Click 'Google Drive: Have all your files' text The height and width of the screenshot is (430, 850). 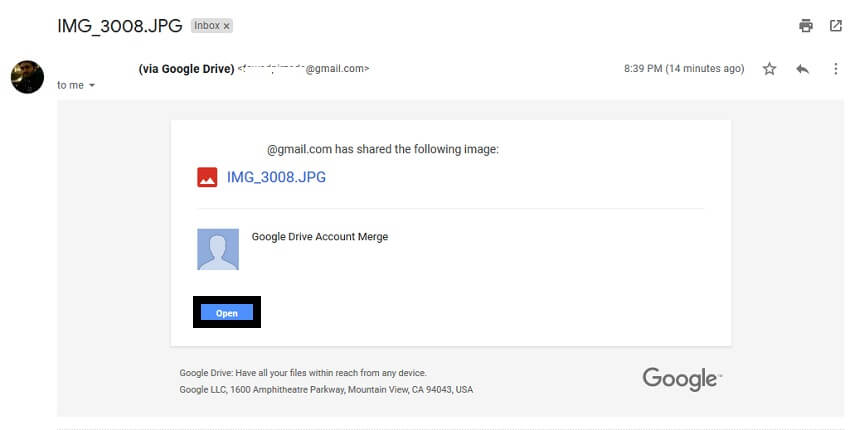[x=303, y=373]
